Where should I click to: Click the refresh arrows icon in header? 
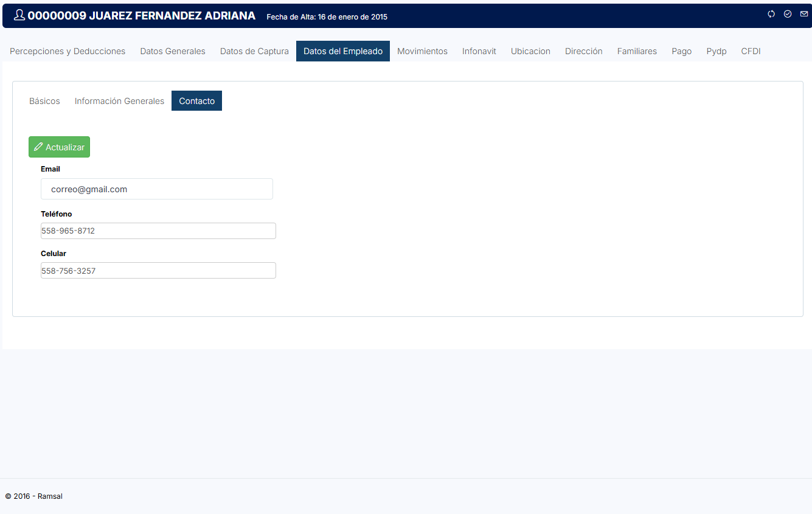[x=771, y=14]
